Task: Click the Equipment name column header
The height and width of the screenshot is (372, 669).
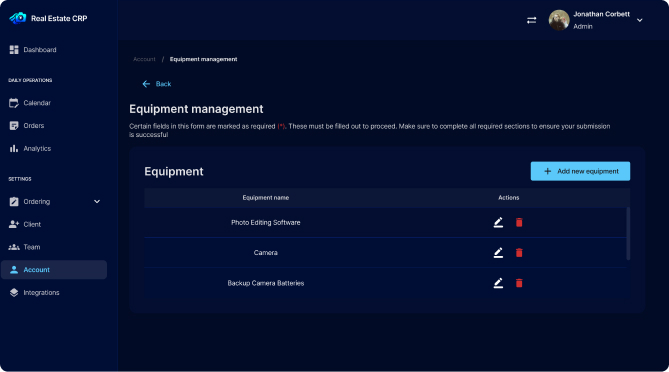Action: click(266, 198)
